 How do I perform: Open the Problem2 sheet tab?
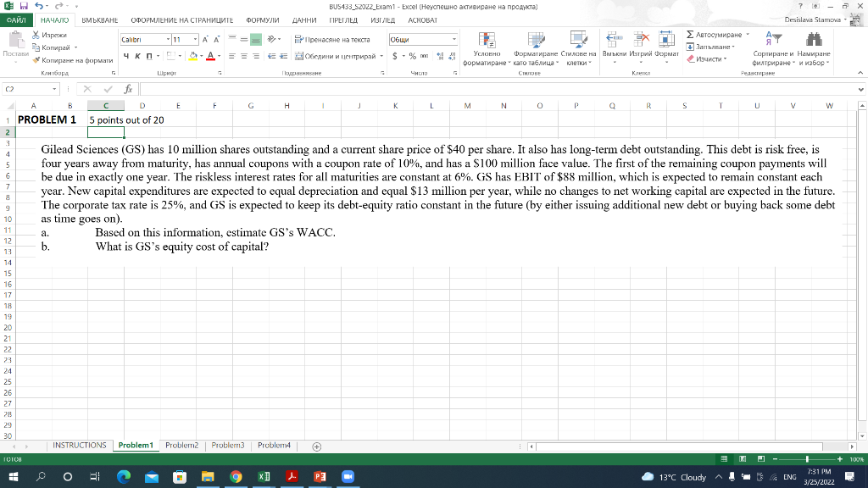click(181, 444)
